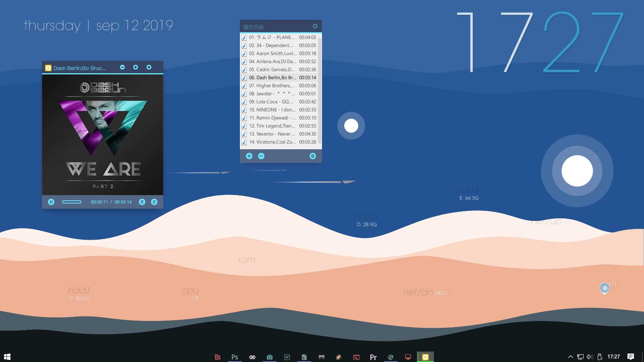Image resolution: width=644 pixels, height=362 pixels.
Task: Click the net/up desktop widget
Action: tap(551, 222)
